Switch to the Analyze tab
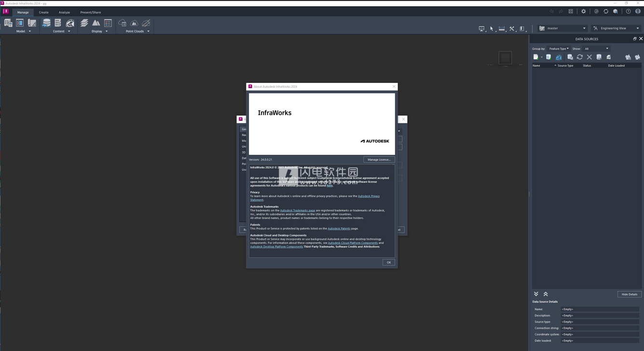 click(64, 12)
